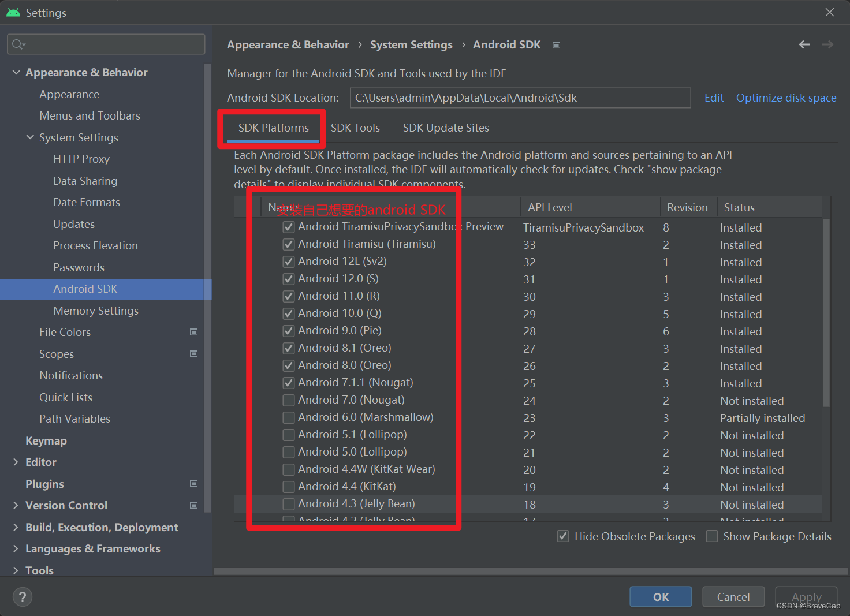
Task: Open HTTP Proxy settings
Action: (x=81, y=159)
